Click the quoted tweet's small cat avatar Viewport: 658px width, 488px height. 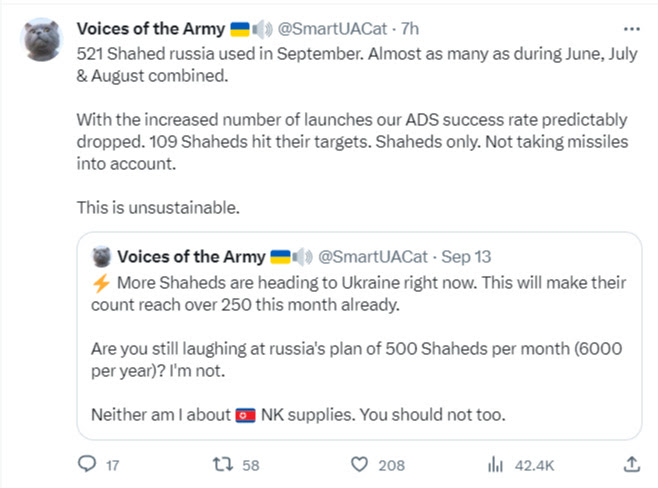101,257
